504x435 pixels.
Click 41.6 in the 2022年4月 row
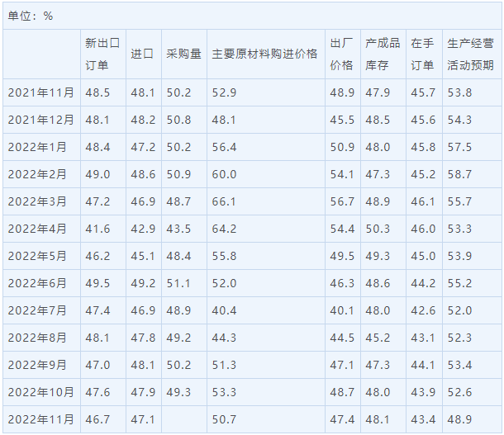pyautogui.click(x=97, y=229)
